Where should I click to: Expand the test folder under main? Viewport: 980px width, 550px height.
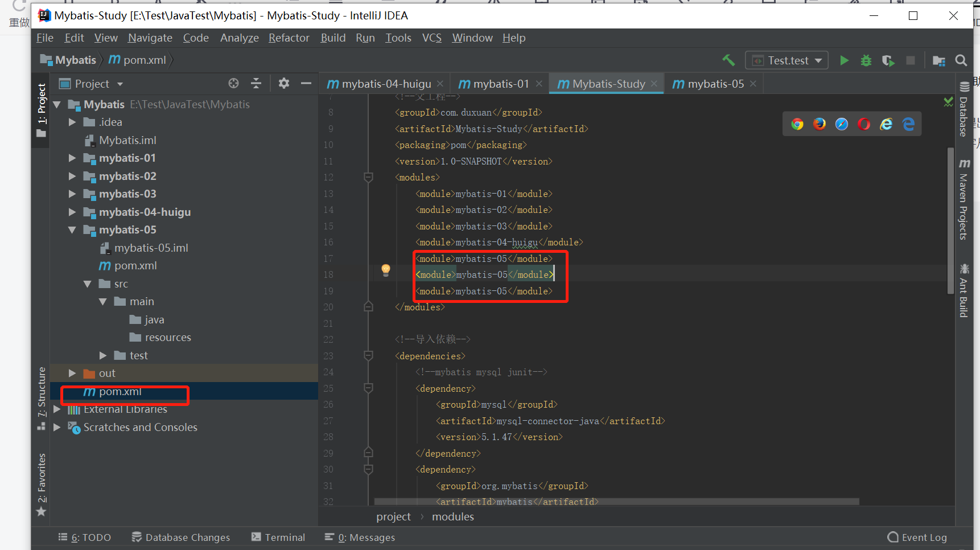tap(103, 355)
